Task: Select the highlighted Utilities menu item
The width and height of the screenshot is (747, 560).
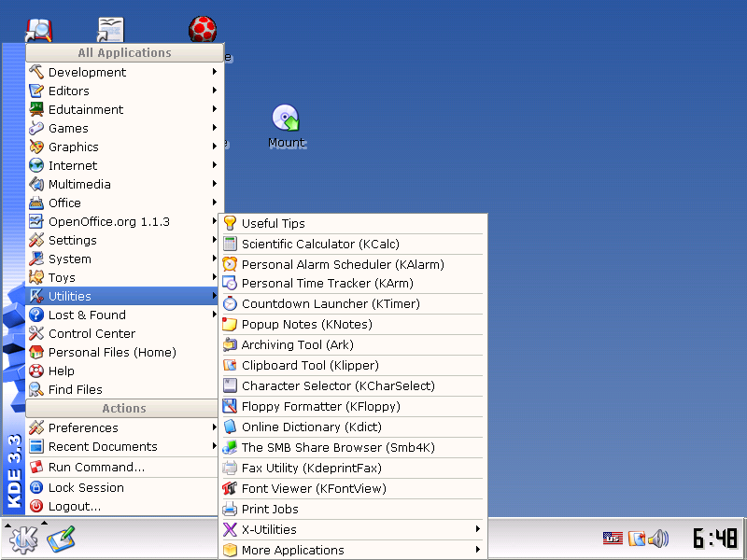Action: coord(122,296)
